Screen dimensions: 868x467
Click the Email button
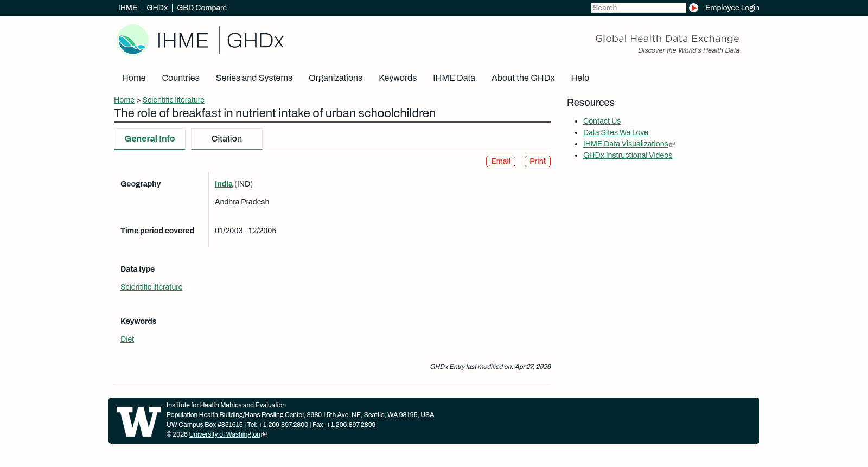pyautogui.click(x=501, y=162)
